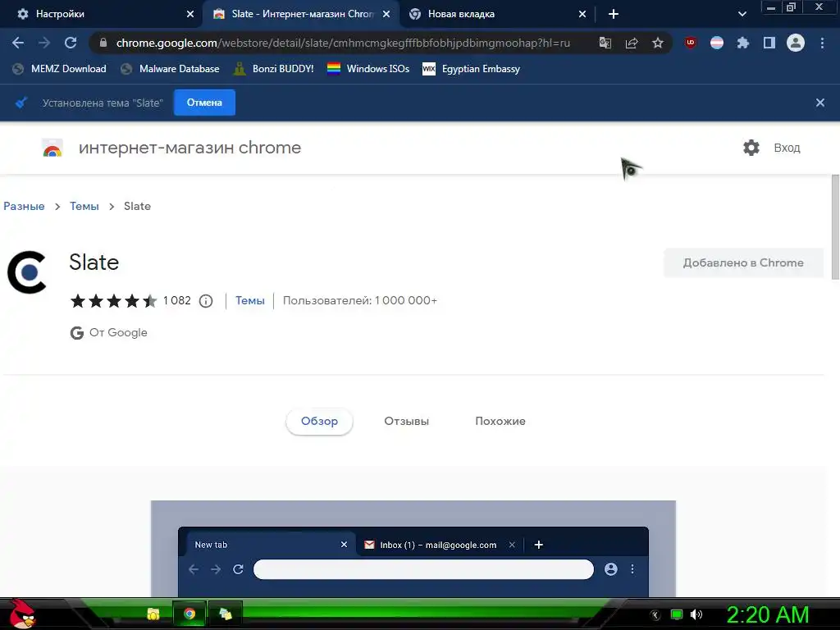The height and width of the screenshot is (630, 840).
Task: Click Вход to sign in
Action: [787, 148]
